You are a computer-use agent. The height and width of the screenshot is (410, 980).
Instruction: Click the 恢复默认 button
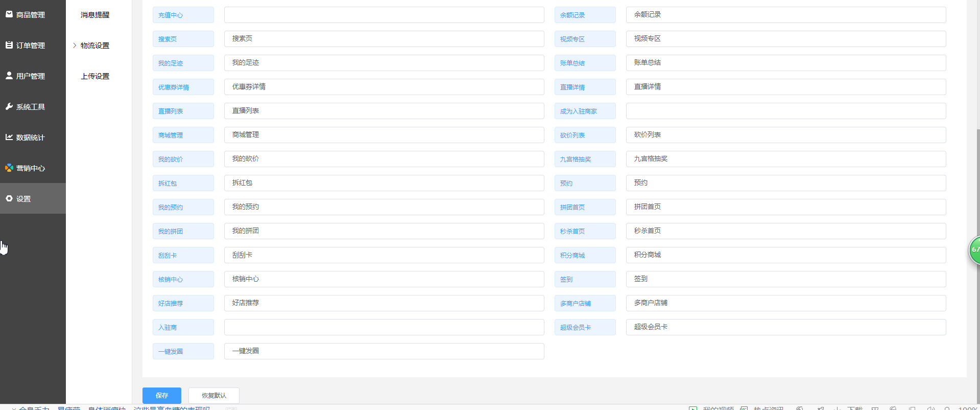coord(214,396)
